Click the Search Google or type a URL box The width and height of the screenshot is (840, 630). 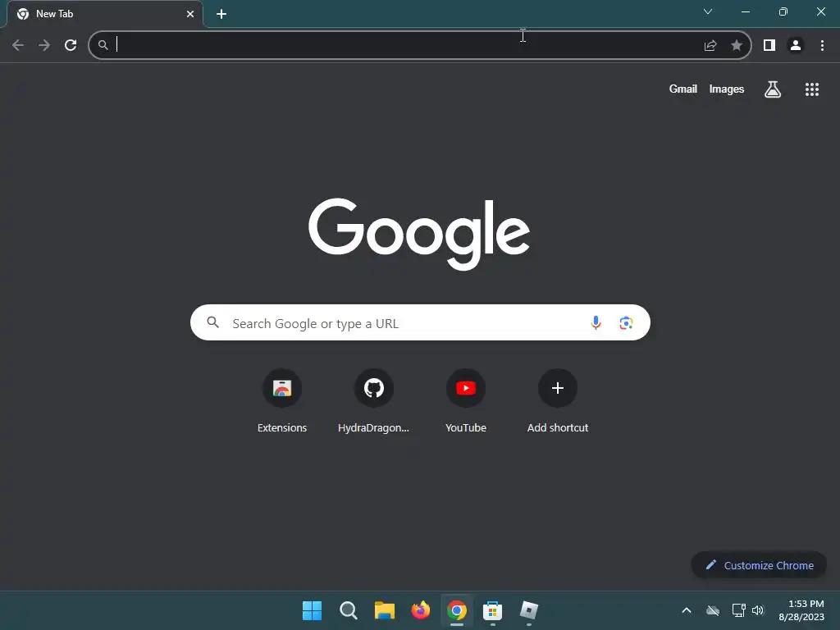coord(420,322)
